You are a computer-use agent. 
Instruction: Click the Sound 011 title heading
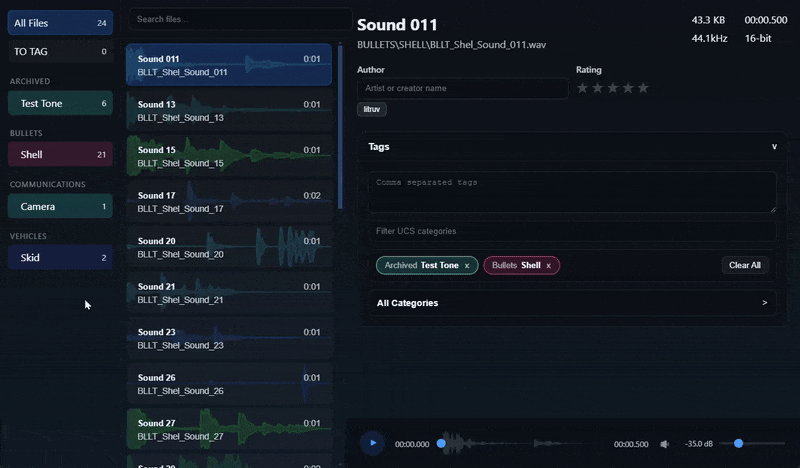[397, 24]
